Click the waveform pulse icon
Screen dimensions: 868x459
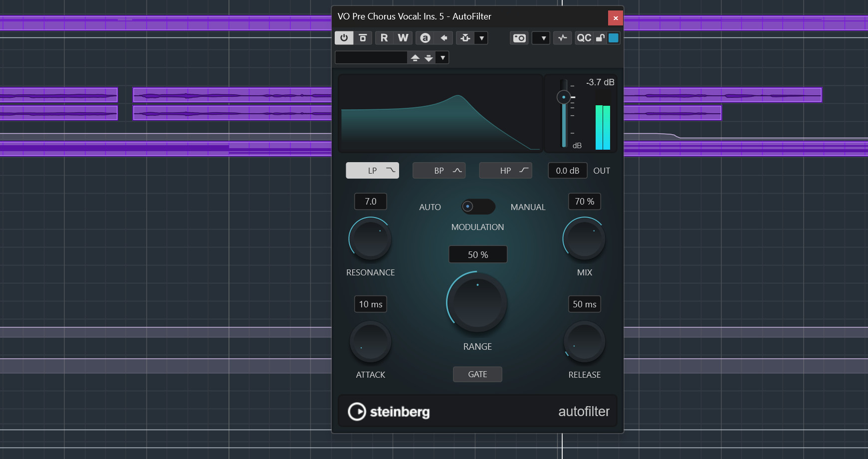pyautogui.click(x=563, y=38)
